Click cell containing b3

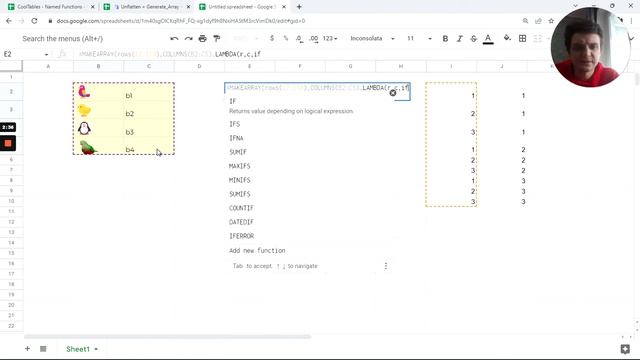[x=149, y=129]
